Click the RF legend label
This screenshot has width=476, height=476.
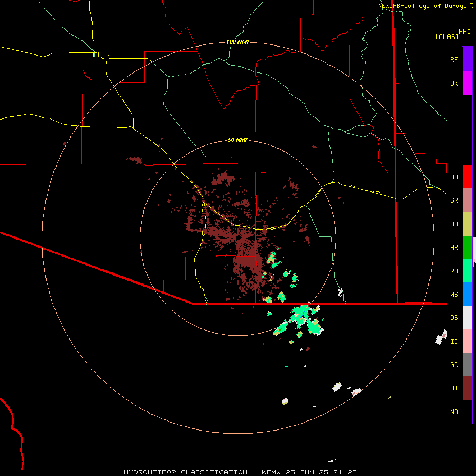[454, 59]
